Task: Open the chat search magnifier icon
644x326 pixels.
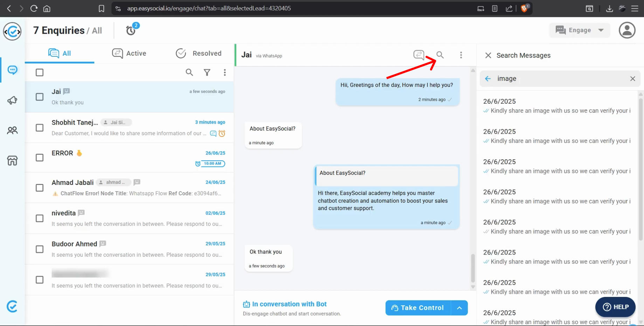Action: coord(440,55)
